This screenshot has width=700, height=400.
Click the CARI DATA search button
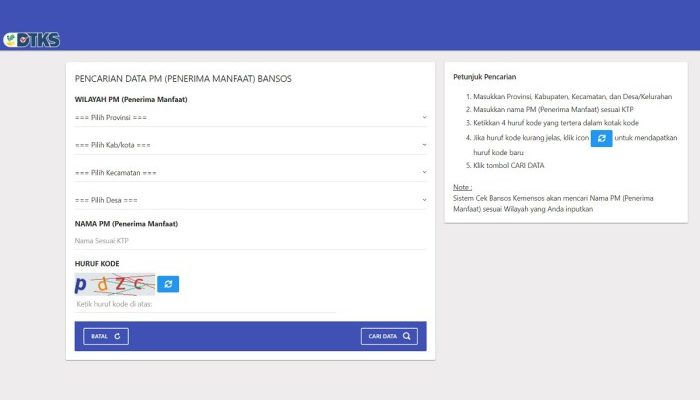pyautogui.click(x=389, y=336)
